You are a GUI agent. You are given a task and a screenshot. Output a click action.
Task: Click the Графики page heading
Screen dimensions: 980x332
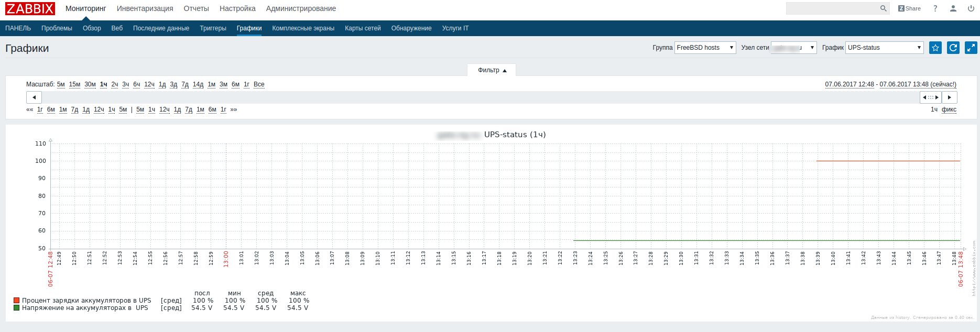coord(27,48)
